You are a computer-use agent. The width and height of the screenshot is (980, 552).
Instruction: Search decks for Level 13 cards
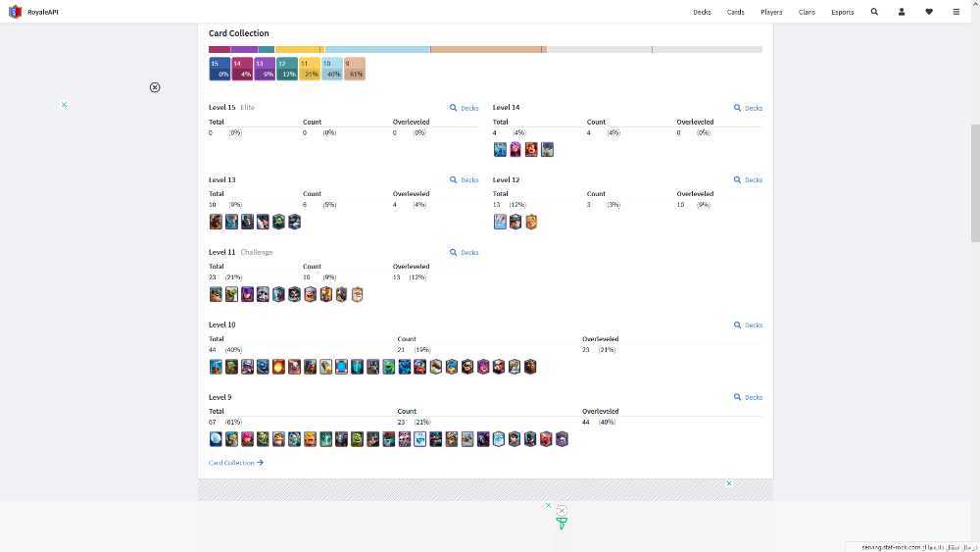click(464, 180)
